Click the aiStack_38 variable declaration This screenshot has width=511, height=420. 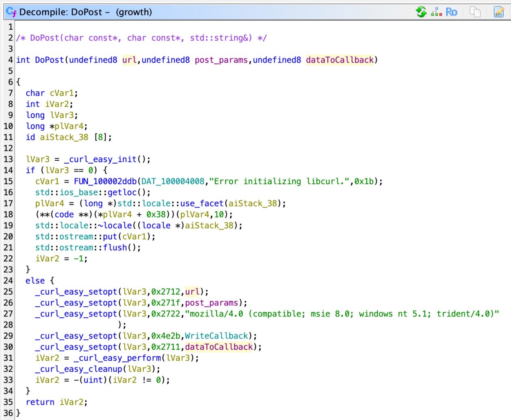(x=64, y=137)
